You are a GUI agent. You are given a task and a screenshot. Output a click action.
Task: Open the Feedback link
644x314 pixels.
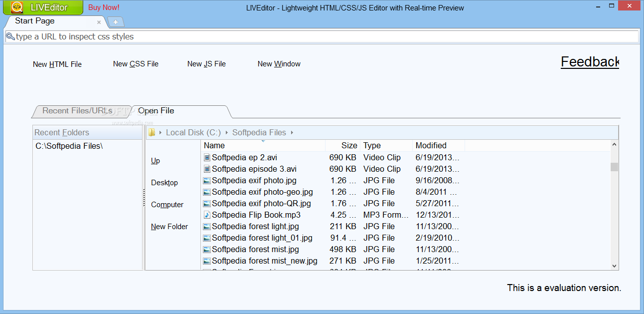pyautogui.click(x=590, y=62)
